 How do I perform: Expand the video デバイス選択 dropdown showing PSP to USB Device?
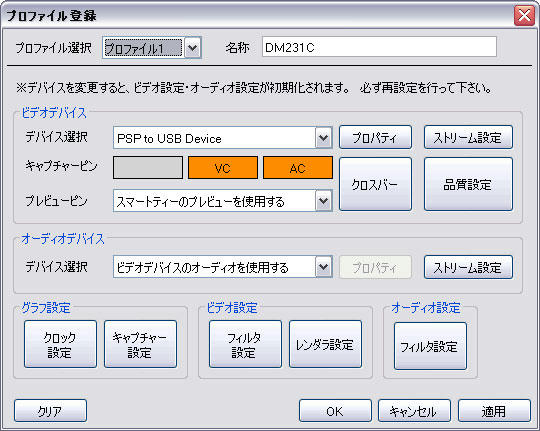coord(222,138)
